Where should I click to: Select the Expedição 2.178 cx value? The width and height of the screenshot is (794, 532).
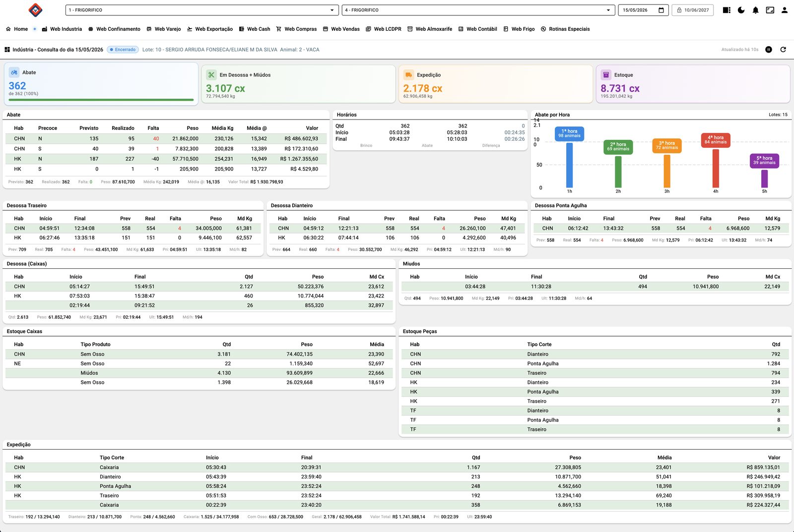pos(423,88)
